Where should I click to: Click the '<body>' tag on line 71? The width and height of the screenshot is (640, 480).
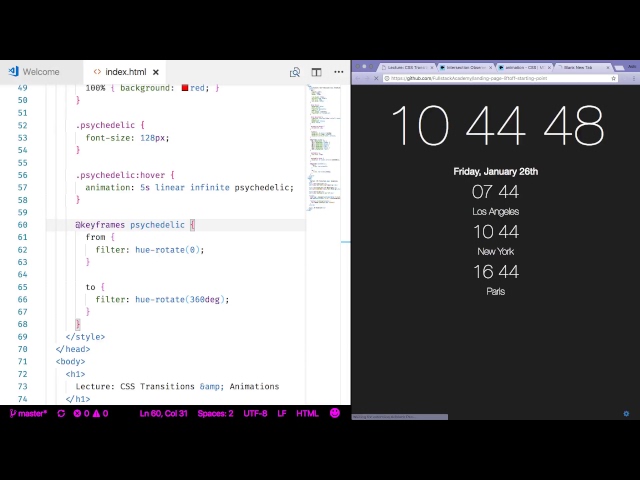tap(71, 362)
